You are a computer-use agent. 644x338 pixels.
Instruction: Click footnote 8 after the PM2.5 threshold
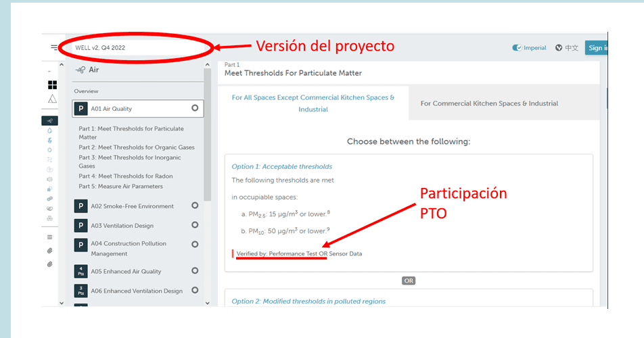pos(329,212)
